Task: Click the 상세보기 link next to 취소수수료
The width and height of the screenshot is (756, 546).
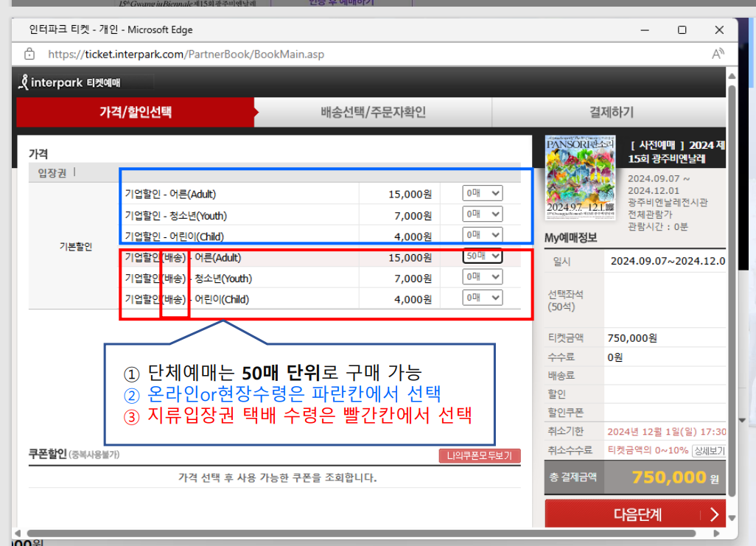Action: point(707,450)
